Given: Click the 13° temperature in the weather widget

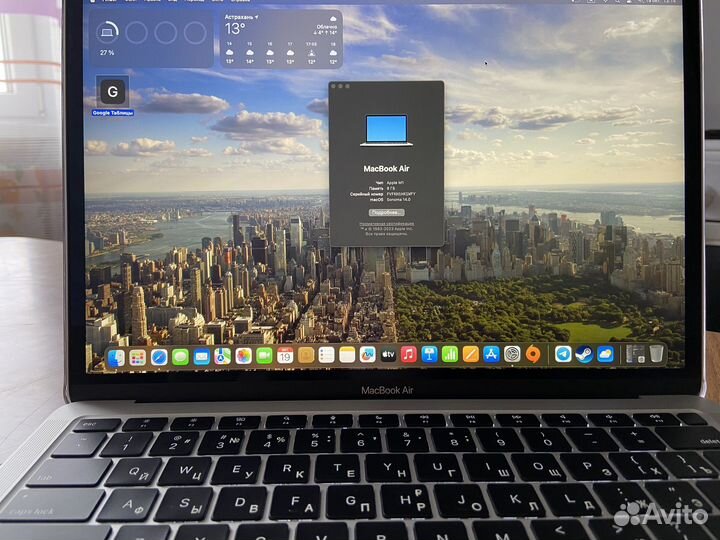Looking at the screenshot, I should coord(234,29).
